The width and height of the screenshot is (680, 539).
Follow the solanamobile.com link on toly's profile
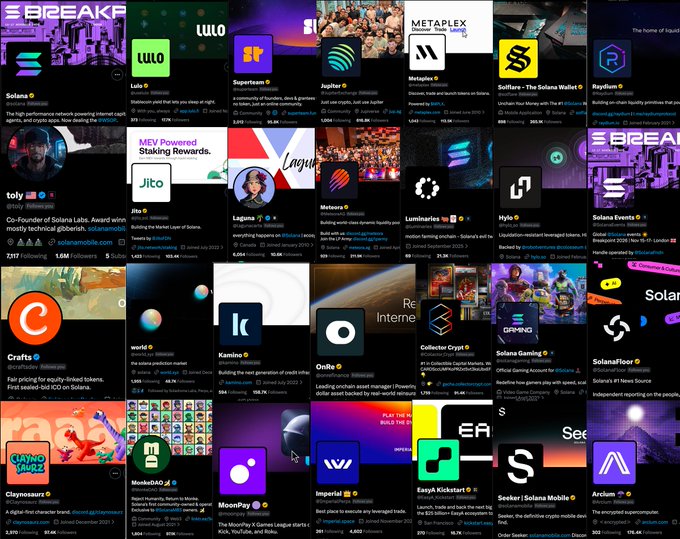tap(85, 242)
